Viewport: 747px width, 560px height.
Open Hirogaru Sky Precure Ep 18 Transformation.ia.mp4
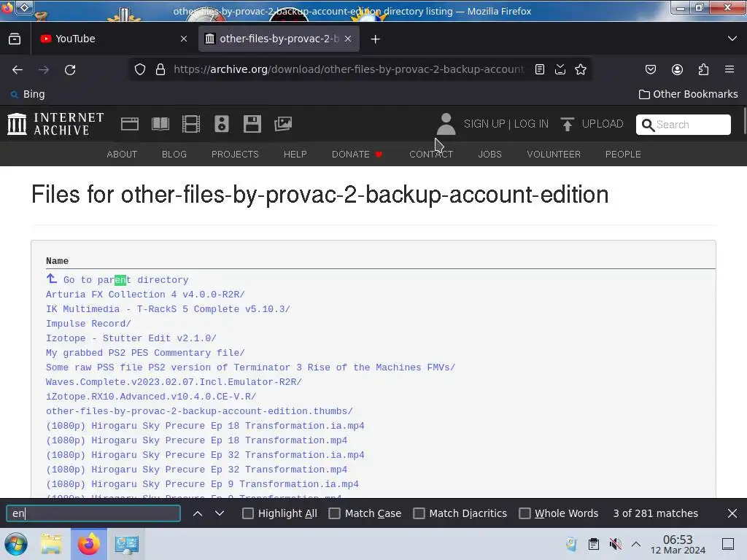[205, 426]
